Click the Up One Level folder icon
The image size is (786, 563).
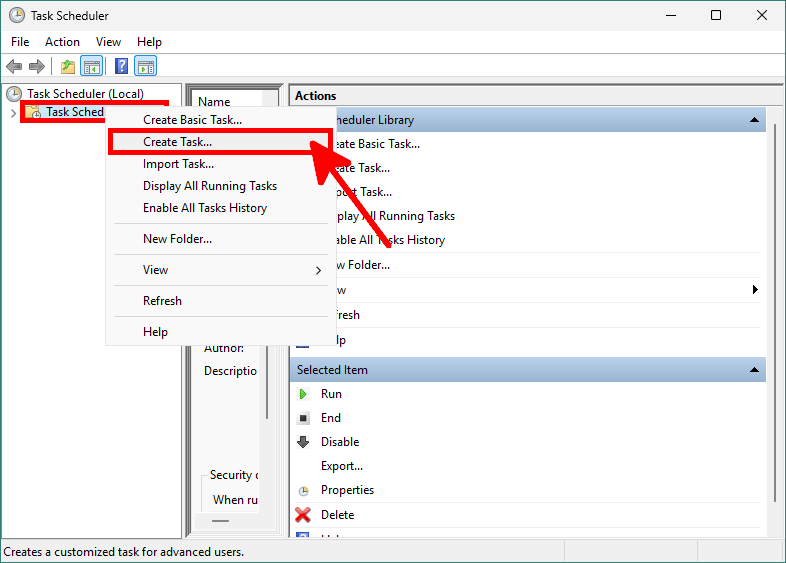(67, 67)
